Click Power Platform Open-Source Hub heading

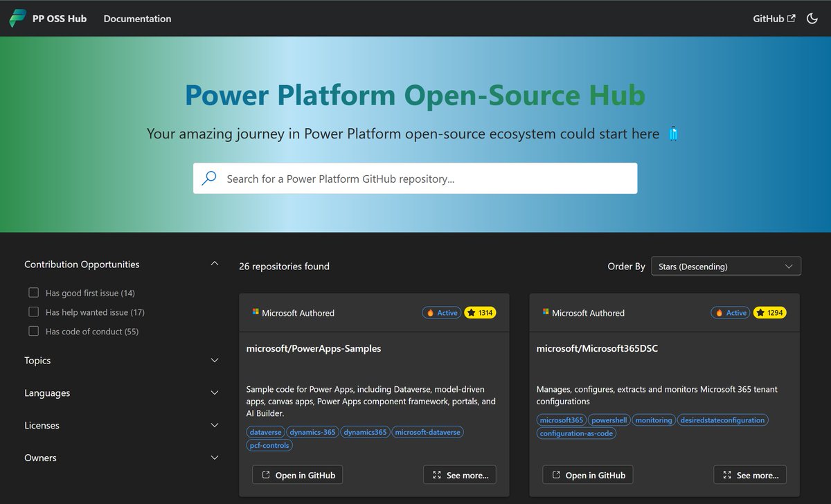click(x=415, y=96)
